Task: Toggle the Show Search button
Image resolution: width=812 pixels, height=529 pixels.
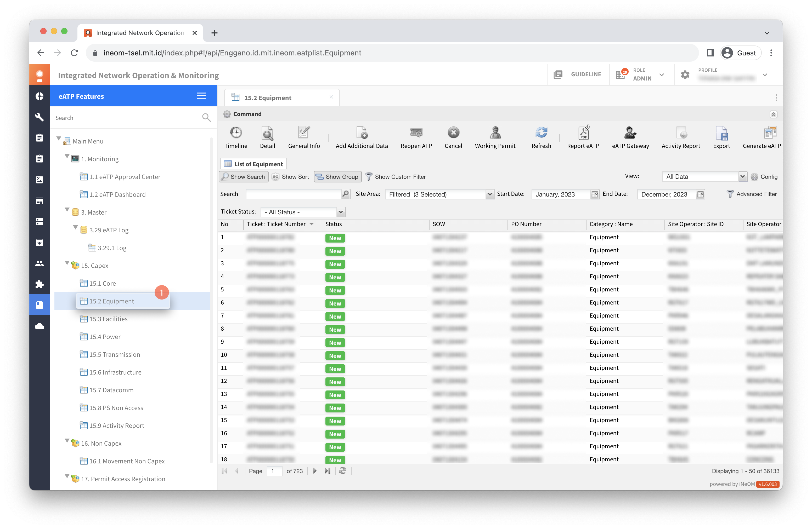Action: point(243,177)
